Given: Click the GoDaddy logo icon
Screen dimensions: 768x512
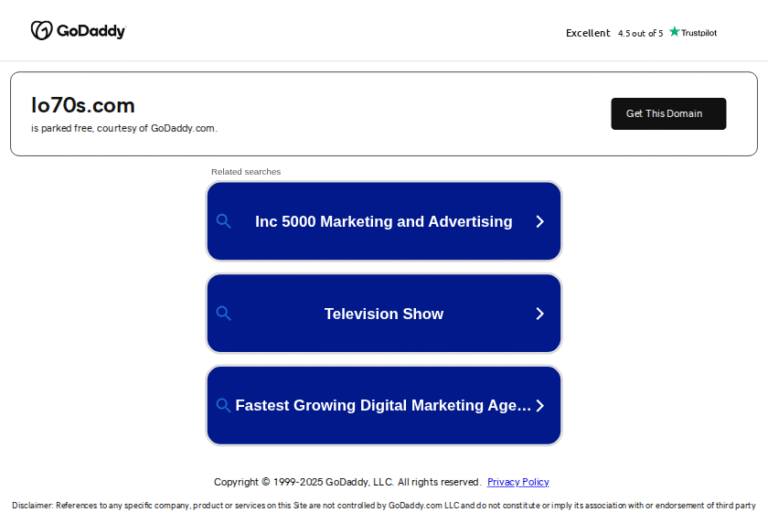Looking at the screenshot, I should point(41,31).
